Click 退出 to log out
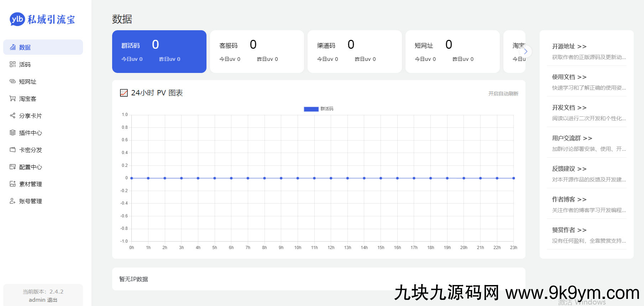The height and width of the screenshot is (306, 644). point(52,300)
